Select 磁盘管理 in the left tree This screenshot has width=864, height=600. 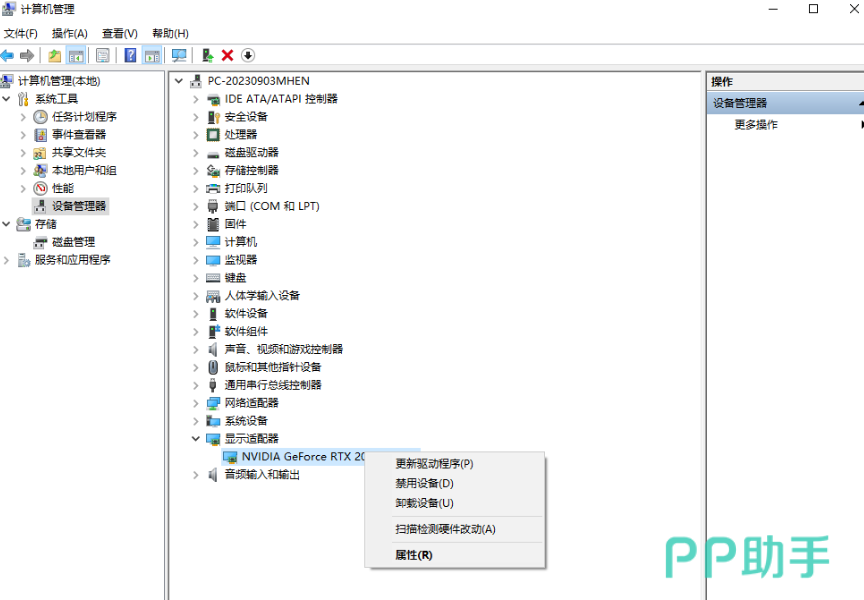pos(73,242)
